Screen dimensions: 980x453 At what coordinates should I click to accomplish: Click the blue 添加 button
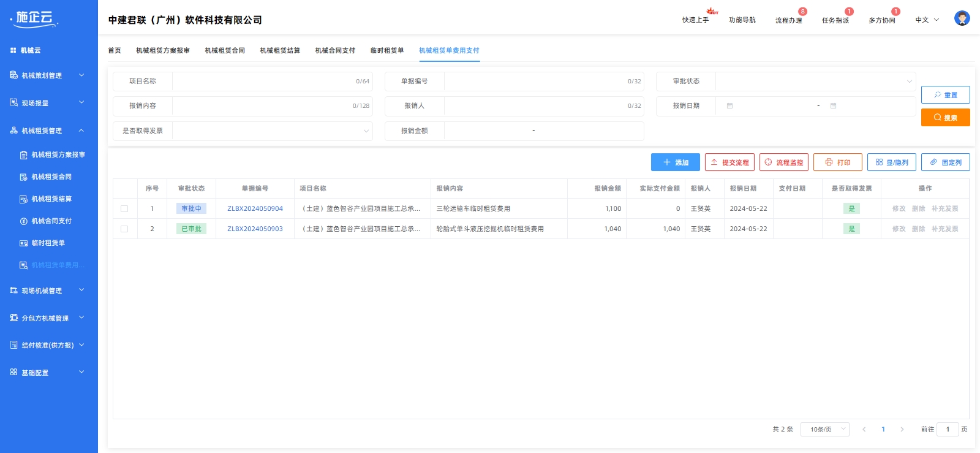tap(675, 162)
